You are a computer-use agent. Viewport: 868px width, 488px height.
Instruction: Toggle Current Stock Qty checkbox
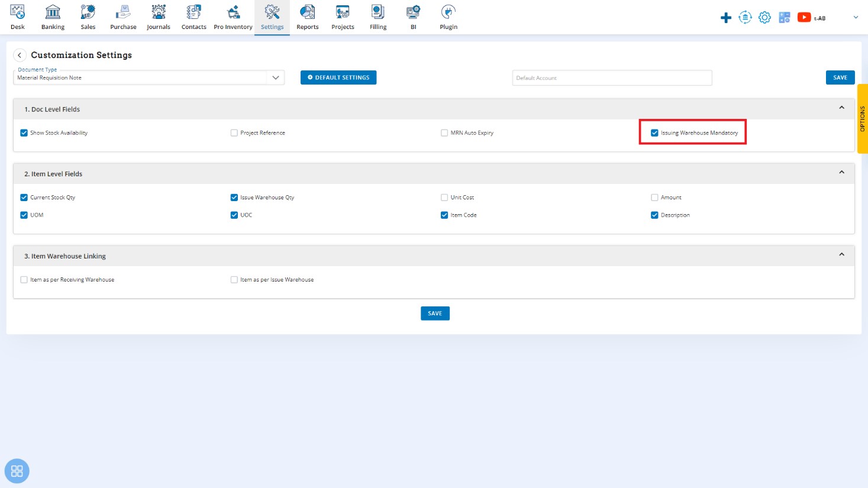pos(24,198)
